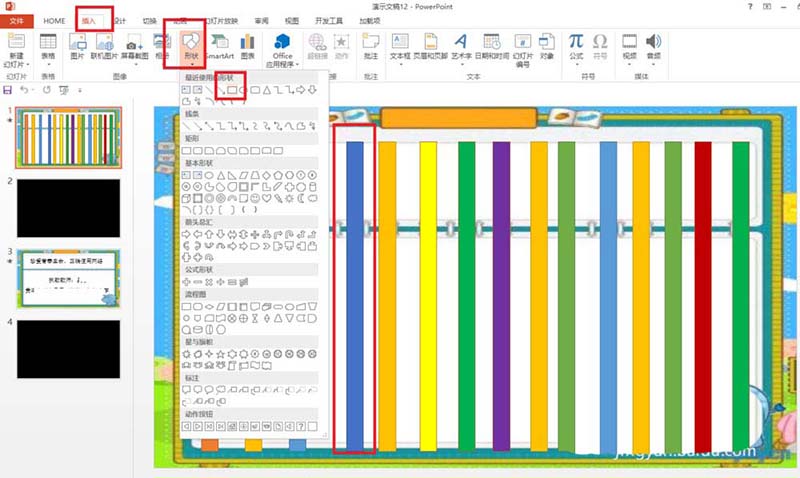This screenshot has height=478, width=800.
Task: Select slide 3 thumbnail
Action: coord(69,279)
